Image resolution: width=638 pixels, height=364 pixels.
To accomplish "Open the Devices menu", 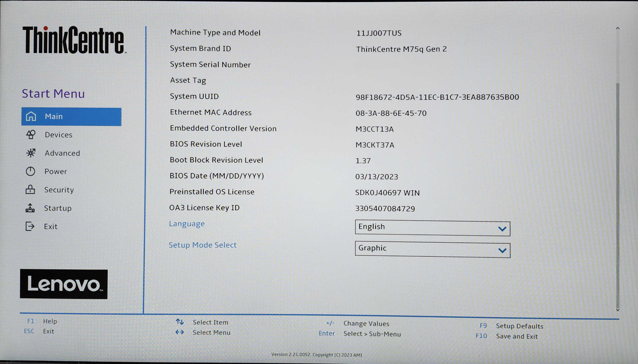I will 58,135.
